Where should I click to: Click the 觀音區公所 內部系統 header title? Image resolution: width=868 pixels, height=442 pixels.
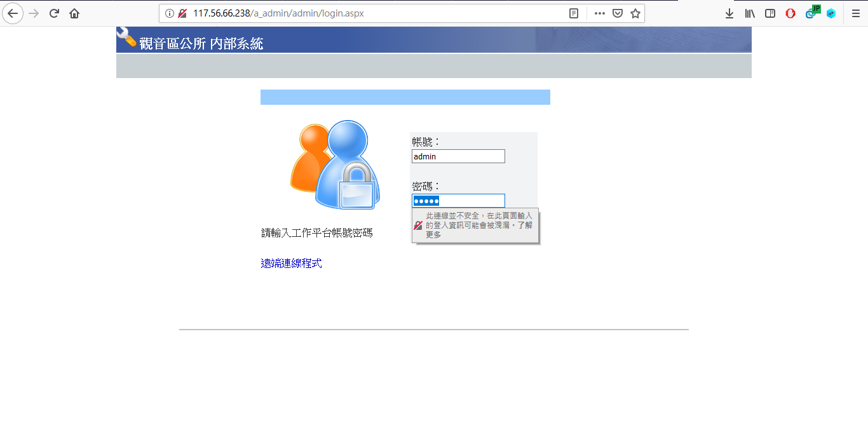201,43
